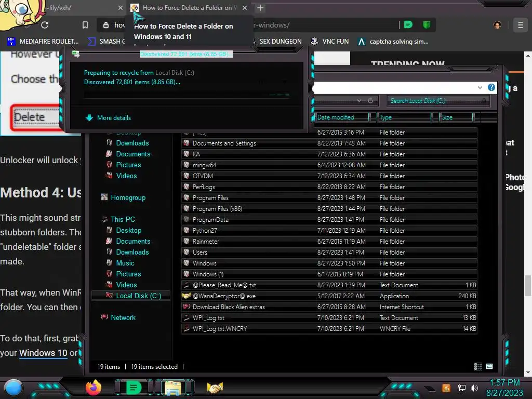Screen dimensions: 532x399
Task: Click the Homegroup icon in the sidebar
Action: (x=104, y=197)
